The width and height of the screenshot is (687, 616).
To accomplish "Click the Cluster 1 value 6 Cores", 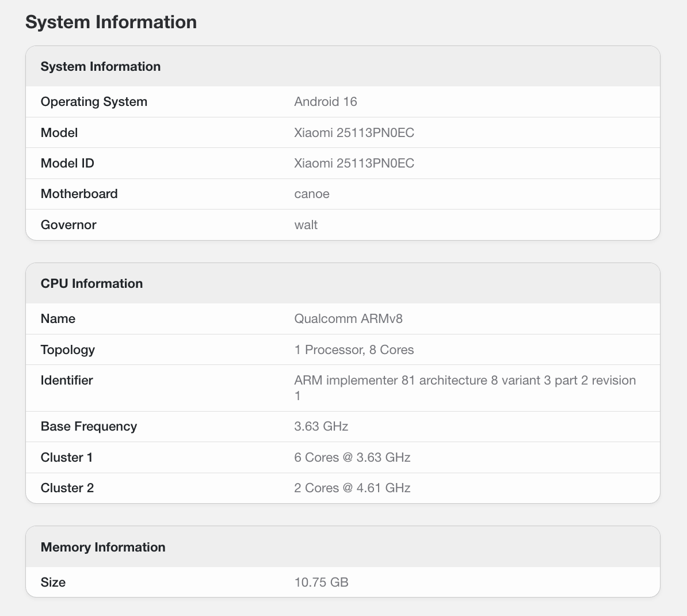I will tap(352, 458).
